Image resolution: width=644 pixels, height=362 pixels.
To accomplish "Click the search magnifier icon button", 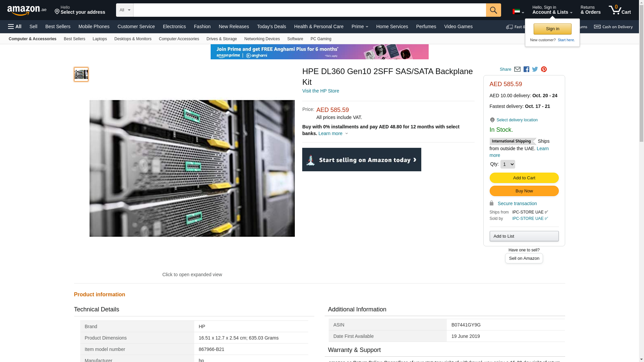I will 493,10.
